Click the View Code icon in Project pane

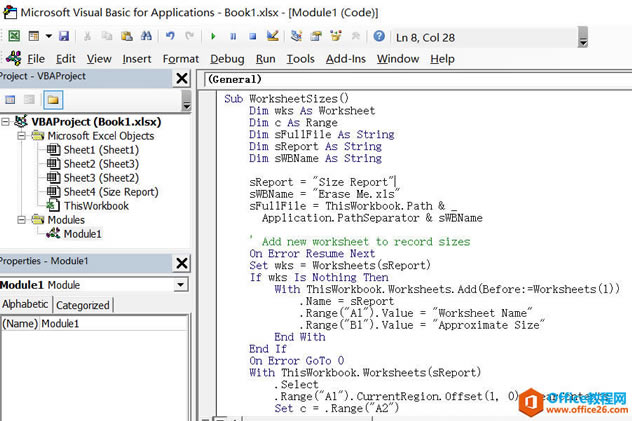pos(10,100)
